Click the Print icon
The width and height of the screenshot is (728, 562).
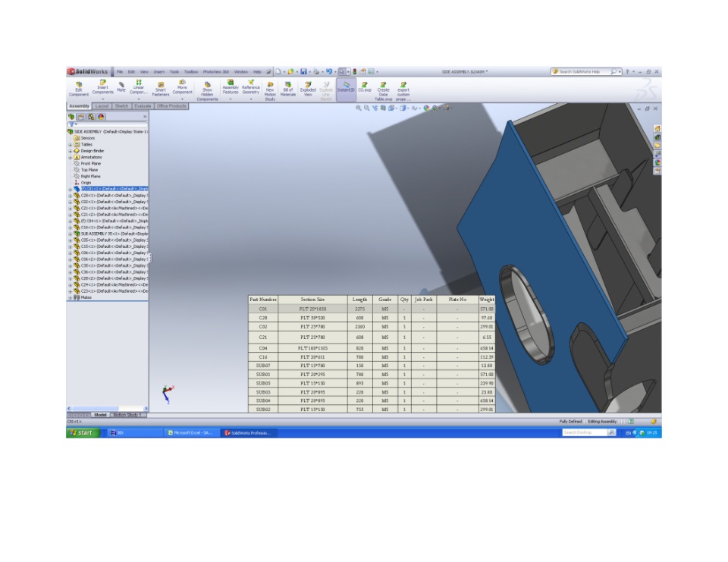(316, 71)
